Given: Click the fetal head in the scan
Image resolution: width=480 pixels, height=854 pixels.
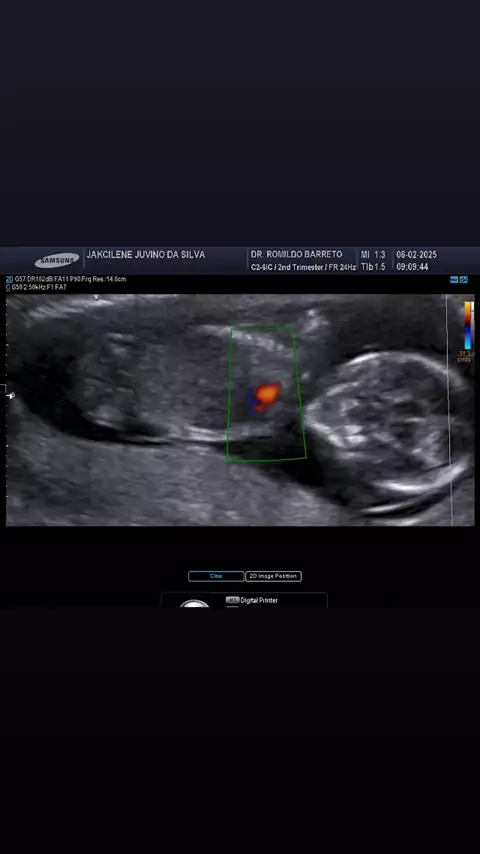Looking at the screenshot, I should coord(388,430).
